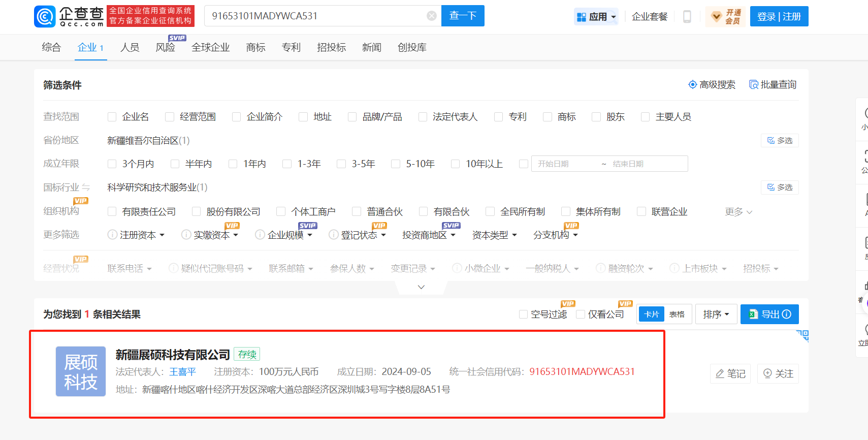The width and height of the screenshot is (868, 440).
Task: Click 多选 in the 国标行业 row
Action: click(x=780, y=187)
